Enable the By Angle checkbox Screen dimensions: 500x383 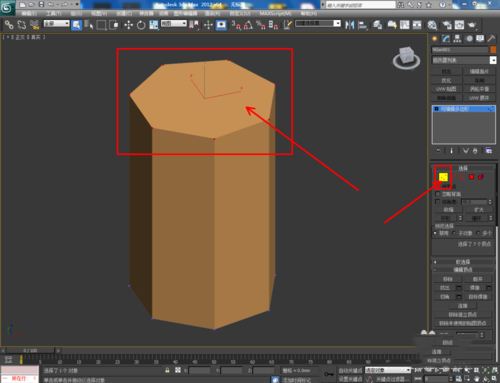pyautogui.click(x=438, y=202)
